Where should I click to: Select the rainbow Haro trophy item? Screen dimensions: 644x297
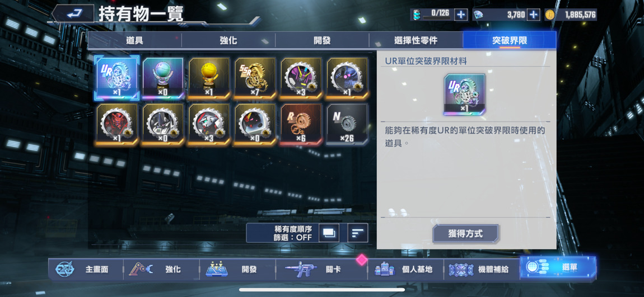click(163, 78)
